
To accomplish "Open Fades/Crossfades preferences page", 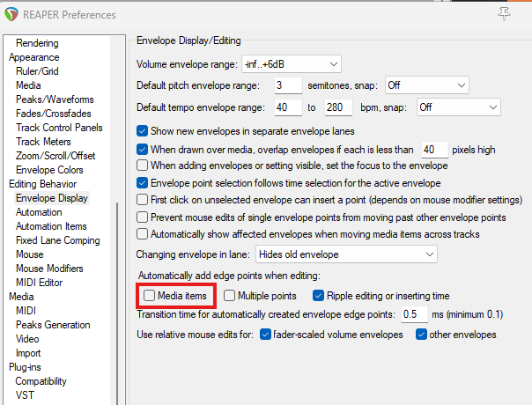I will (x=54, y=114).
